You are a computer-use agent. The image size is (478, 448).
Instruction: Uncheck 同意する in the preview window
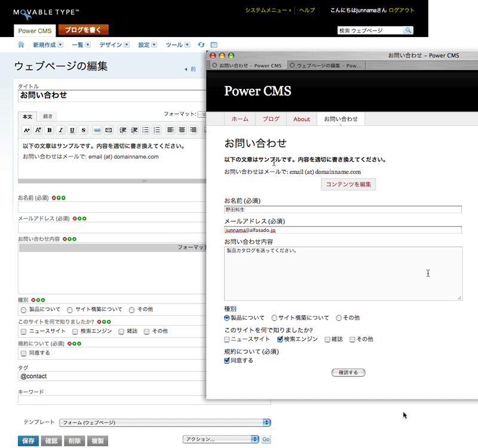pyautogui.click(x=227, y=361)
